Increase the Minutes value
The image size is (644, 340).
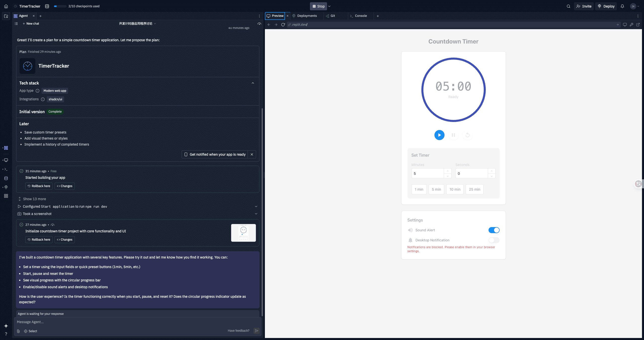(x=448, y=171)
